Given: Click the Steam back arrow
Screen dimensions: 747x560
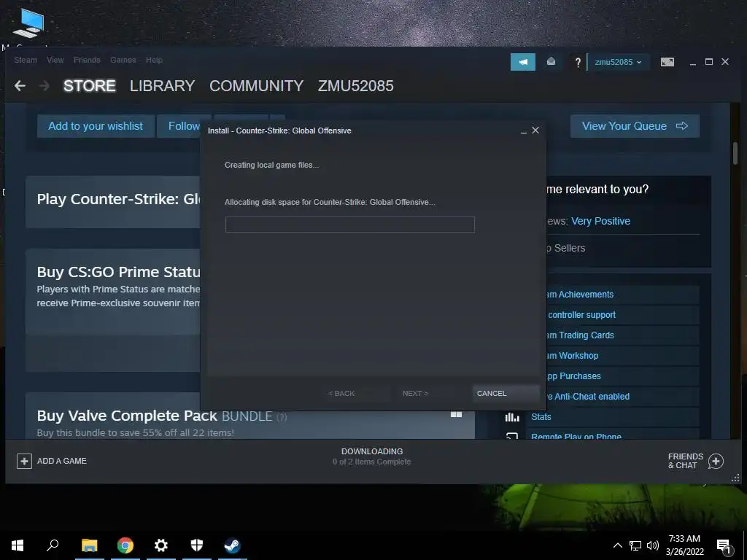Looking at the screenshot, I should [20, 86].
